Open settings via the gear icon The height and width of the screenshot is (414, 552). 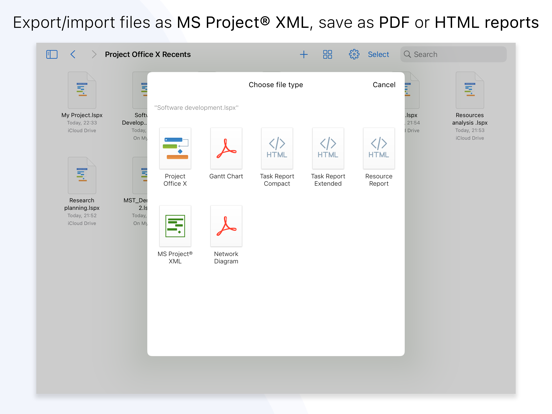pyautogui.click(x=354, y=54)
